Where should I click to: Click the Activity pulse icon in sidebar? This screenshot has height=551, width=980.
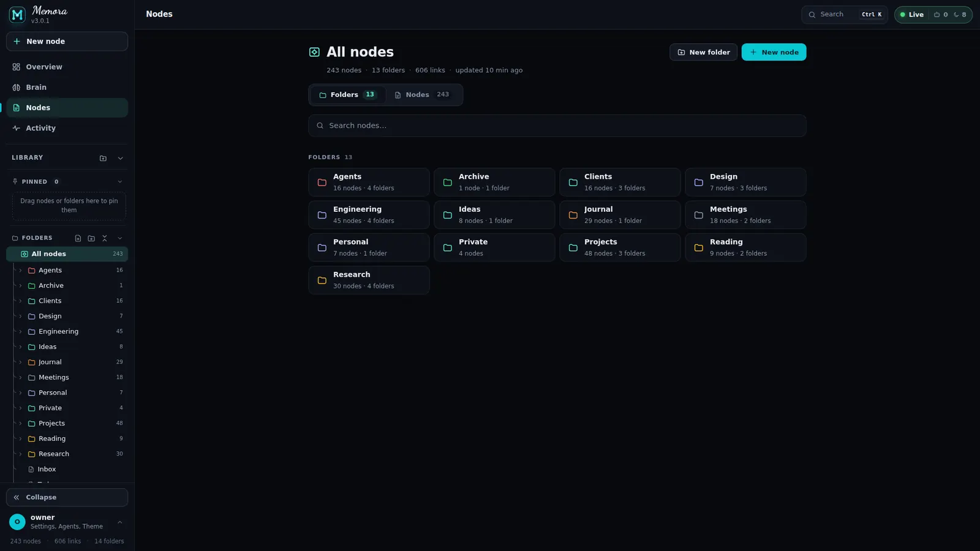point(17,129)
